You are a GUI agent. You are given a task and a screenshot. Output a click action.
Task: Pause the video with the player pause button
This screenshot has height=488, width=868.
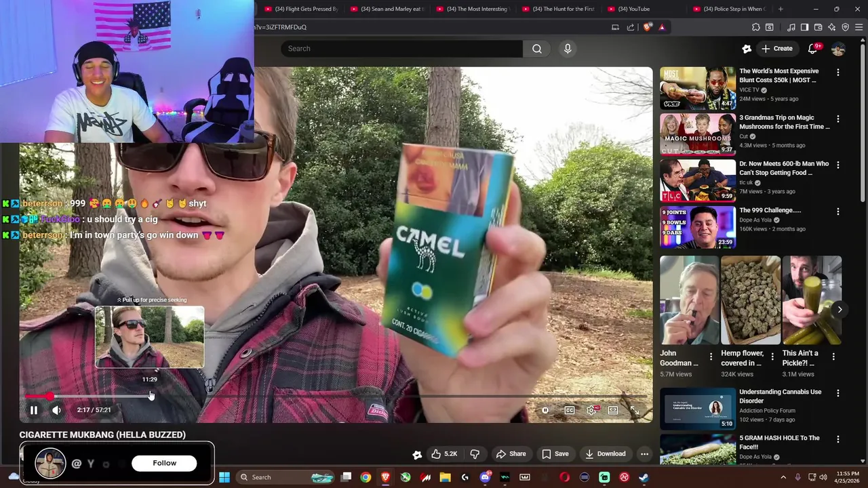point(33,410)
